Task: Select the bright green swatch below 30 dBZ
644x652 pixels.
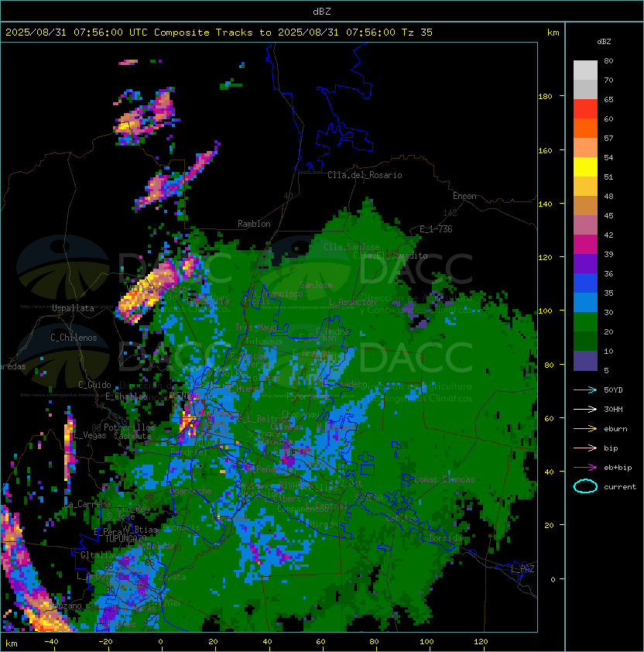Action: tap(585, 322)
